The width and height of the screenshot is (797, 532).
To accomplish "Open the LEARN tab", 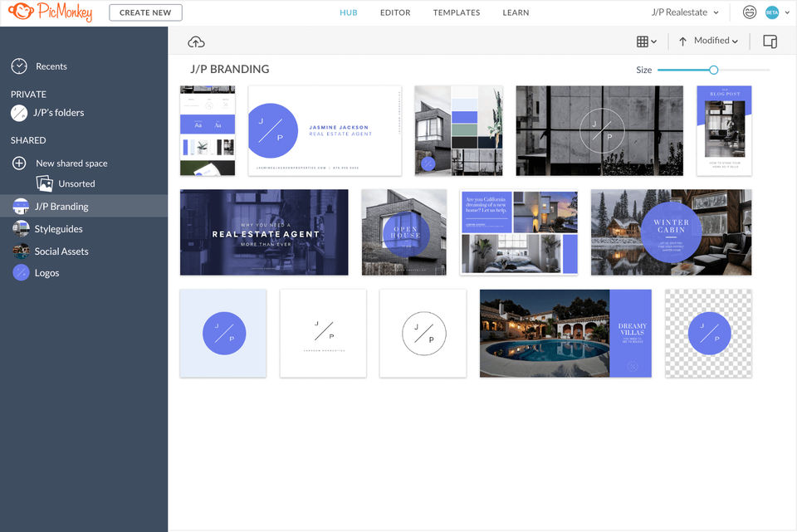I will pos(516,12).
